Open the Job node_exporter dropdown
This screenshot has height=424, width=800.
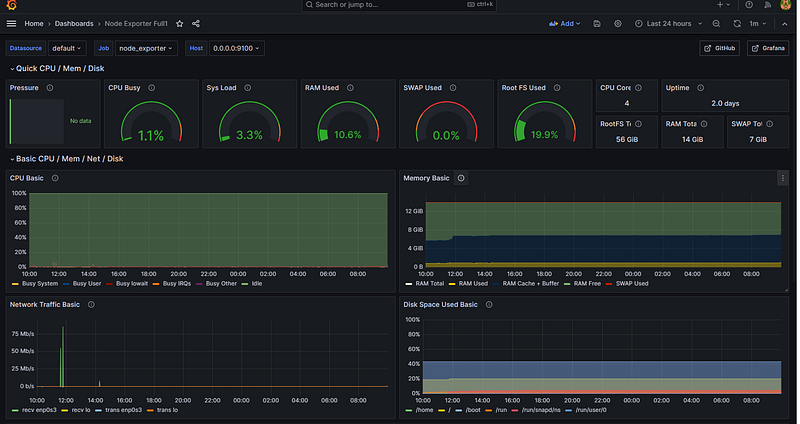tap(146, 48)
